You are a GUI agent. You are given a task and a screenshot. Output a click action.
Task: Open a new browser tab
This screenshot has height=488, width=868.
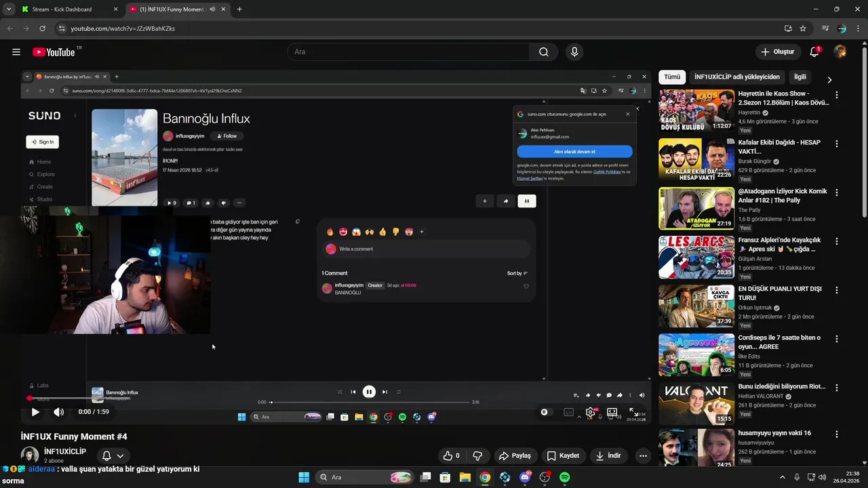(x=239, y=9)
